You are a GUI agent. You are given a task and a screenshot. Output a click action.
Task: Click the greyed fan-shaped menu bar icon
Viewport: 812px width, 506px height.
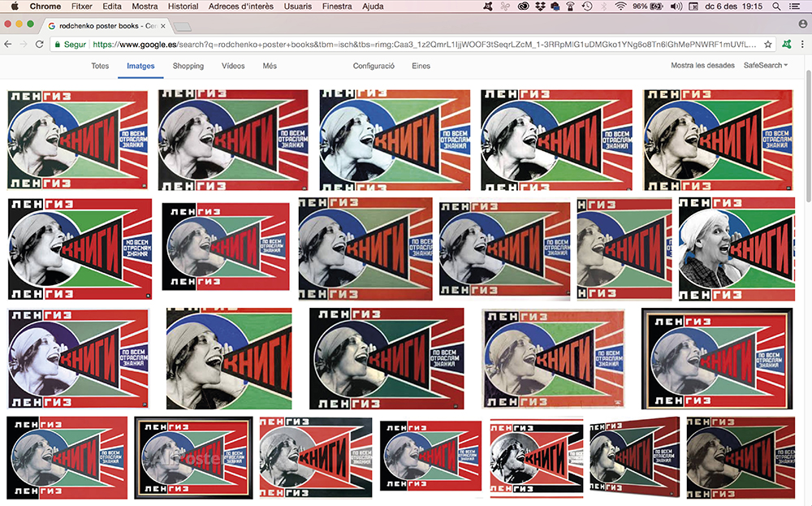coord(505,6)
